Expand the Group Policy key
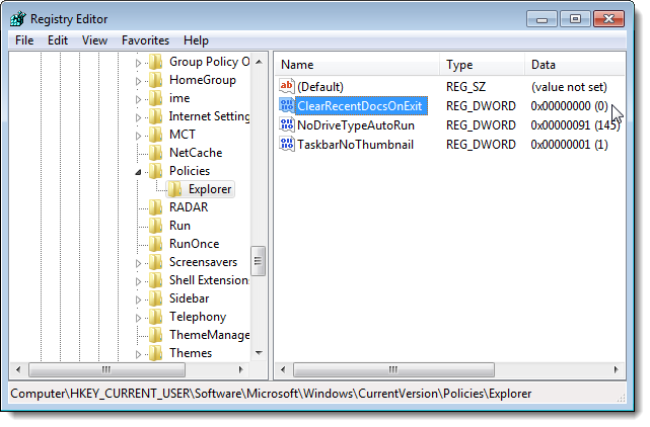The image size is (650, 427). pyautogui.click(x=138, y=63)
